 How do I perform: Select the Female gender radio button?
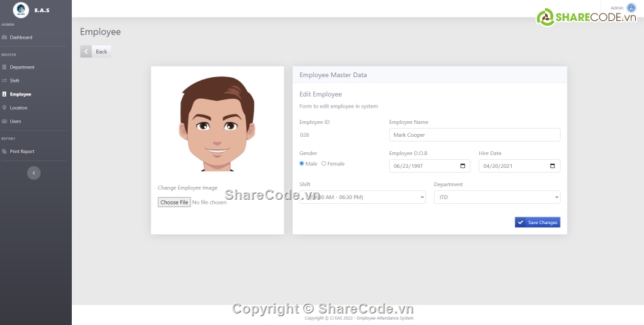[x=323, y=164]
